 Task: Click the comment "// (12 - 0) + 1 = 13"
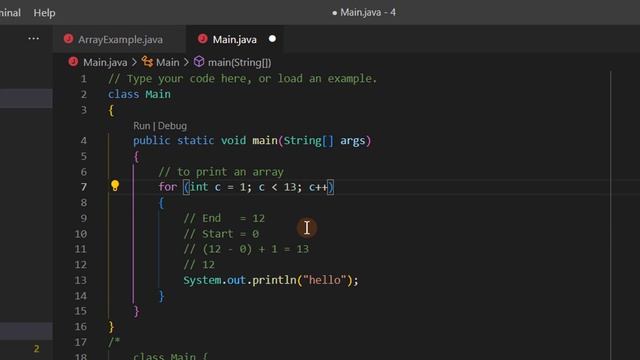point(246,249)
